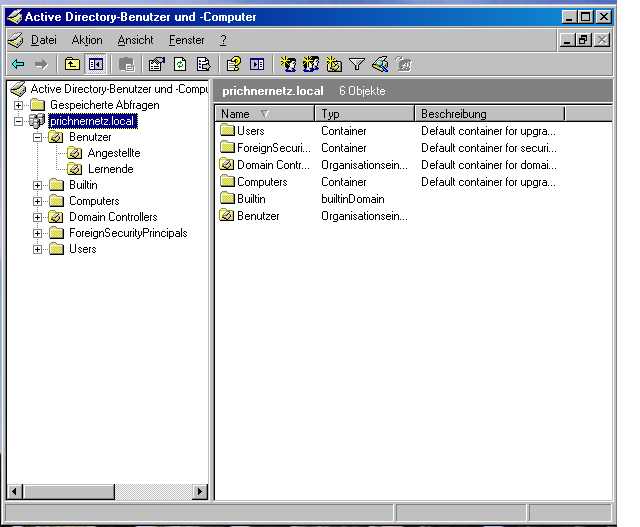This screenshot has width=640, height=527.
Task: Open the Datei menu
Action: pos(44,40)
